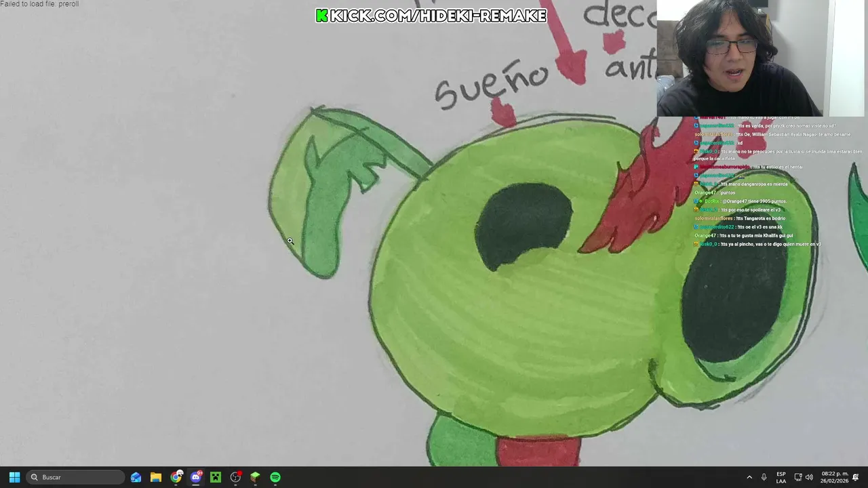Open the Minecraft Creeper icon app
The height and width of the screenshot is (488, 868).
click(216, 477)
